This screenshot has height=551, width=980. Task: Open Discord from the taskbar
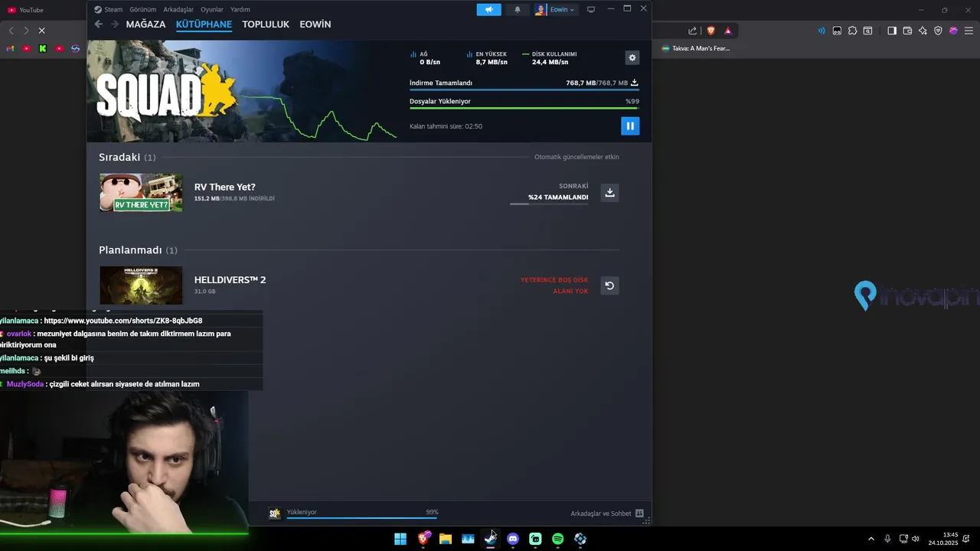513,539
